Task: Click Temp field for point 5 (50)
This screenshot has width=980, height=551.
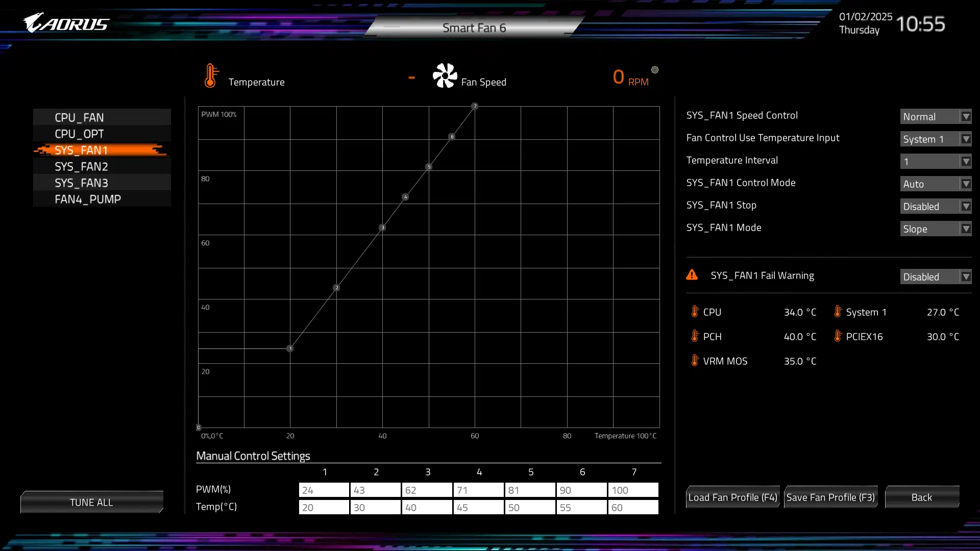Action: [x=530, y=507]
